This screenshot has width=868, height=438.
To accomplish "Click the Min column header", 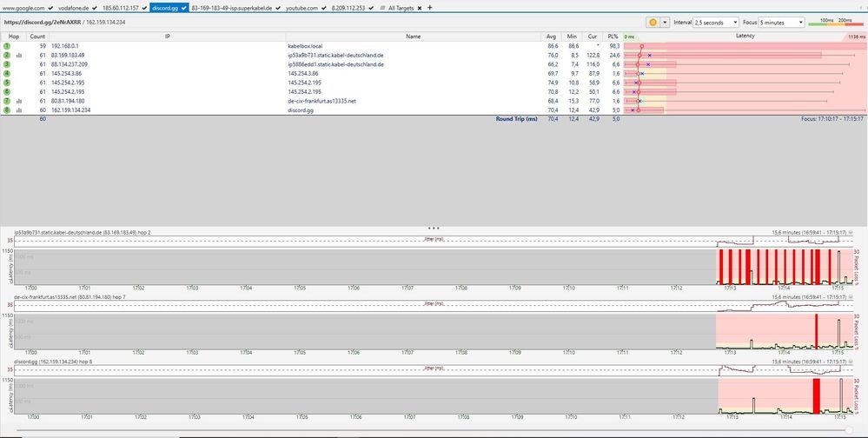I will point(572,36).
